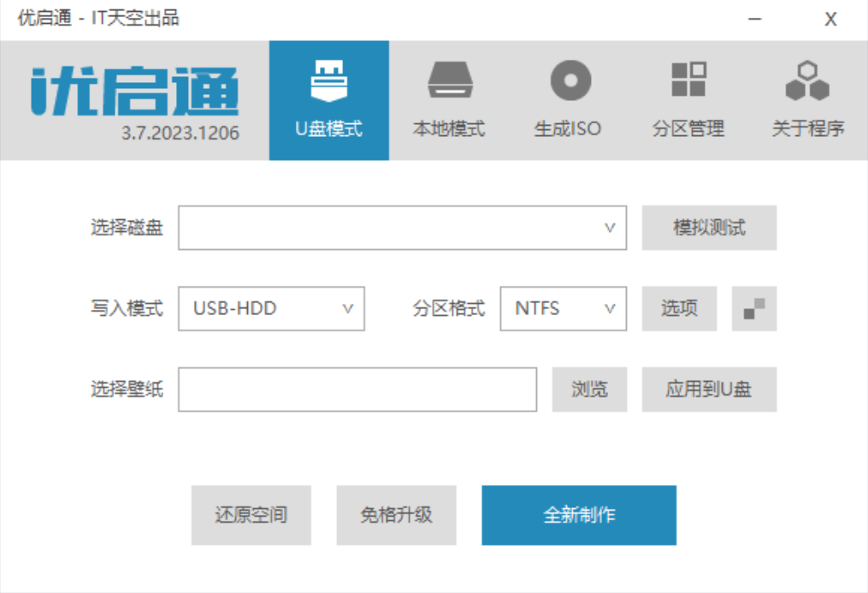This screenshot has width=868, height=593.
Task: Open the 分区管理 grid icon
Action: click(688, 80)
